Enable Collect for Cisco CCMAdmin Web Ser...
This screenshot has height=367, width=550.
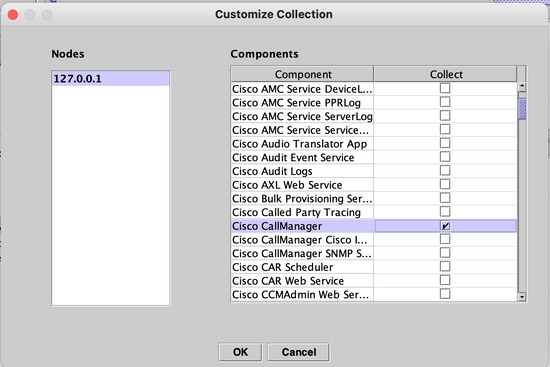tap(445, 294)
